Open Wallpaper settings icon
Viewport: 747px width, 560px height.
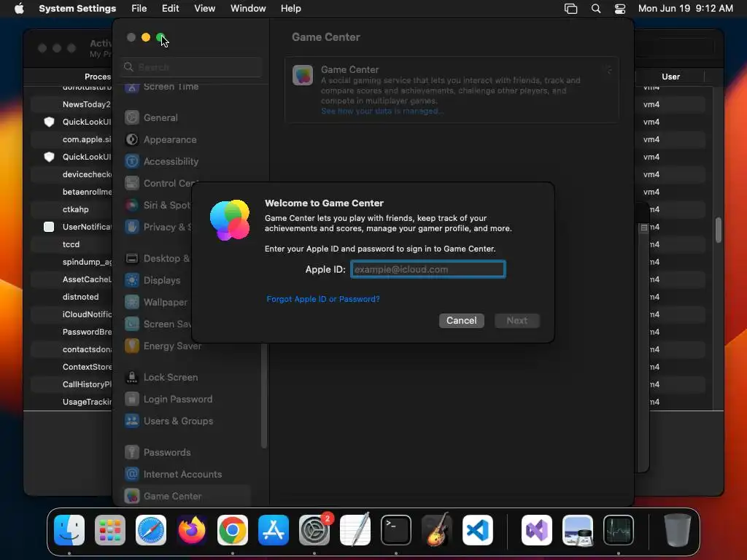coord(132,303)
